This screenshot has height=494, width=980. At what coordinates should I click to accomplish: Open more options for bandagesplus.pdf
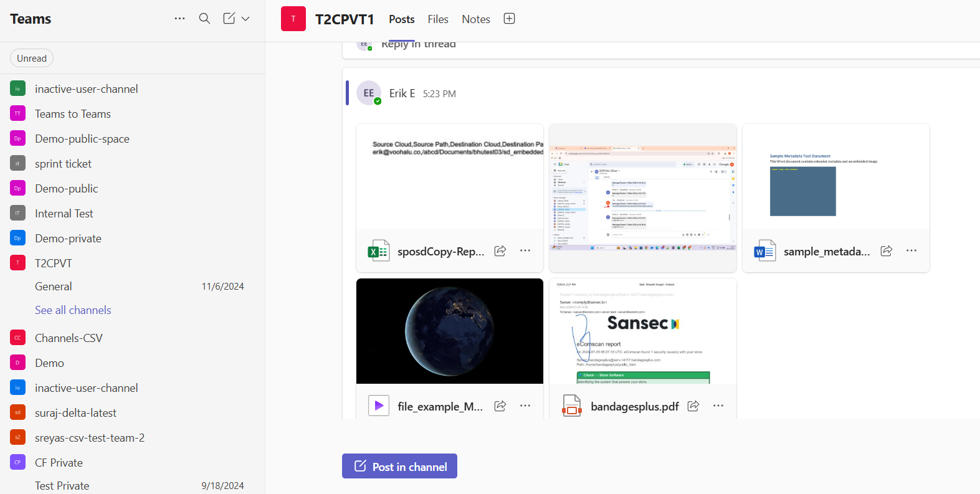pos(718,406)
